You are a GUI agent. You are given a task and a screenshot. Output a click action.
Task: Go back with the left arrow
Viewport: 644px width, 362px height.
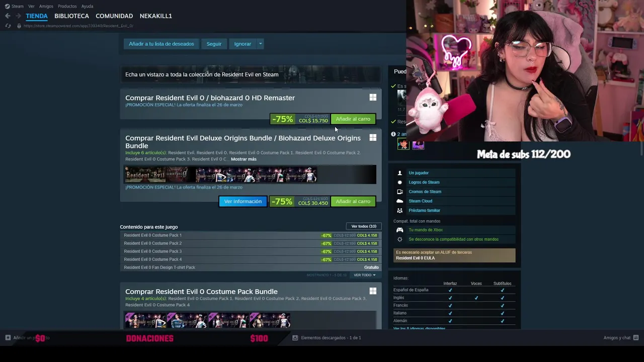click(x=8, y=16)
